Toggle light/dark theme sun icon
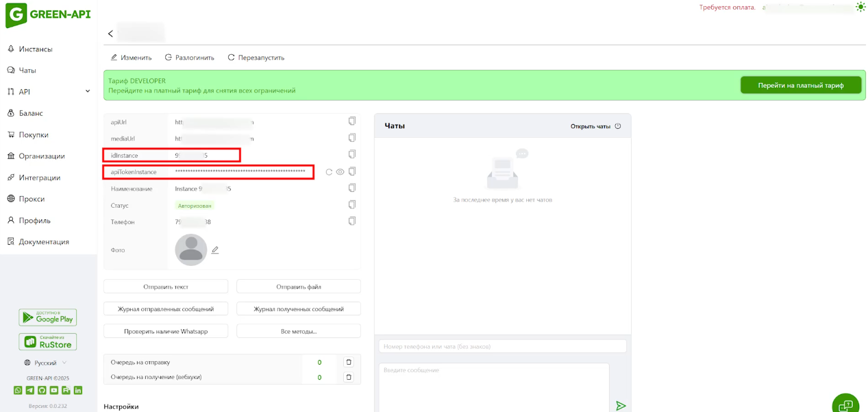Image resolution: width=868 pixels, height=412 pixels. [x=860, y=7]
